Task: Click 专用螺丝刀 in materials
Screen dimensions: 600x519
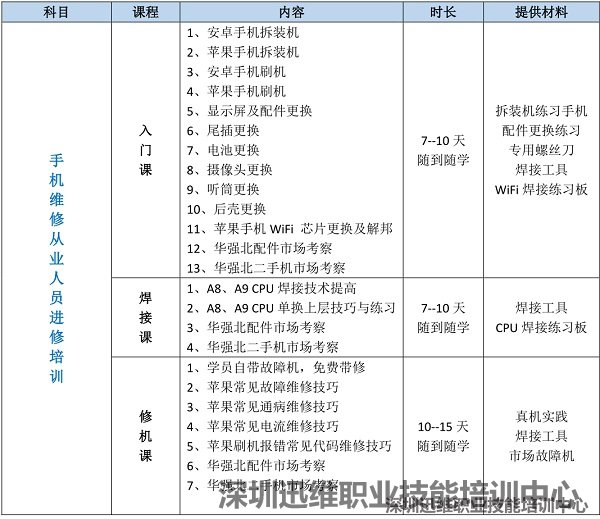Action: tap(541, 150)
